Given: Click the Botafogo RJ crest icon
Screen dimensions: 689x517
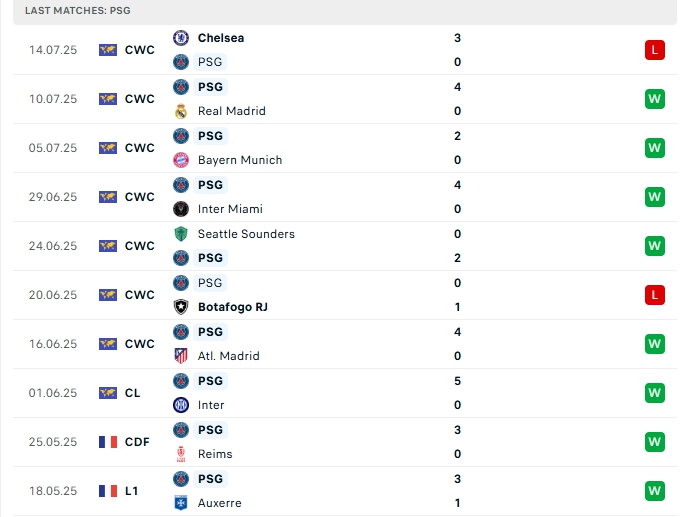Looking at the screenshot, I should click(181, 307).
